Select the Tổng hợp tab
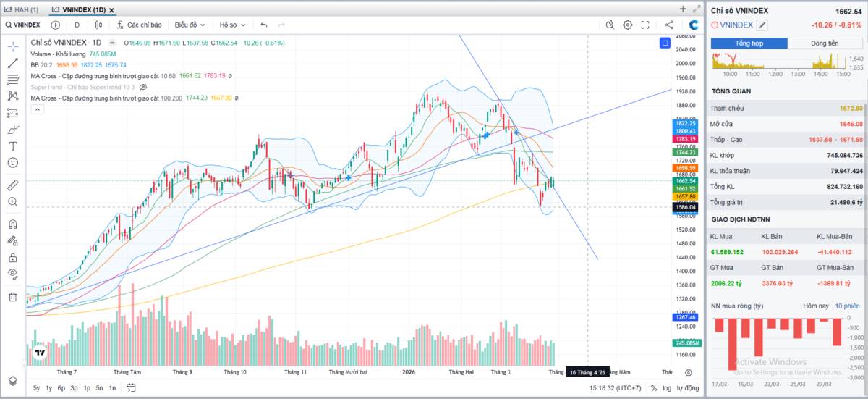Viewport: 868px width, 399px height. [749, 43]
